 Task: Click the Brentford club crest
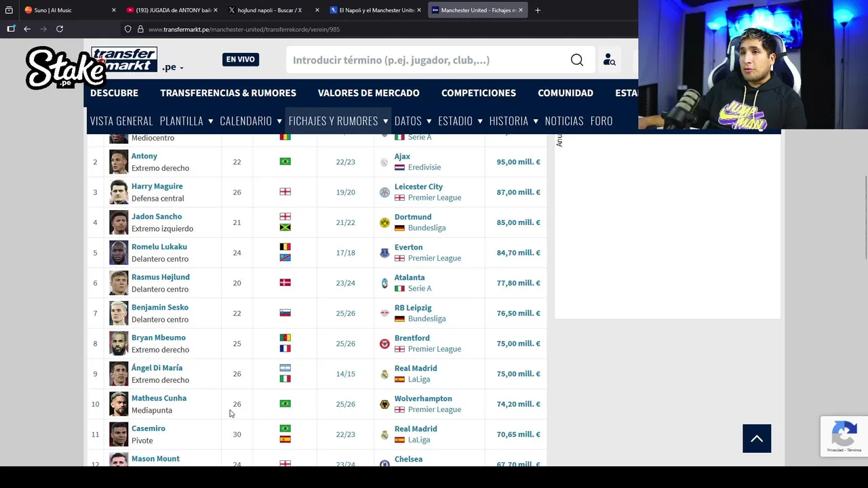pos(384,344)
